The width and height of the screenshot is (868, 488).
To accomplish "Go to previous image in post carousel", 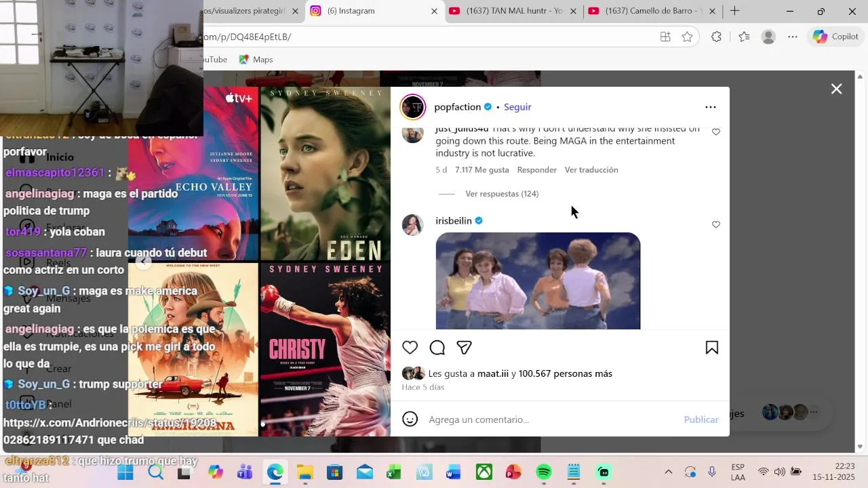I will (143, 262).
